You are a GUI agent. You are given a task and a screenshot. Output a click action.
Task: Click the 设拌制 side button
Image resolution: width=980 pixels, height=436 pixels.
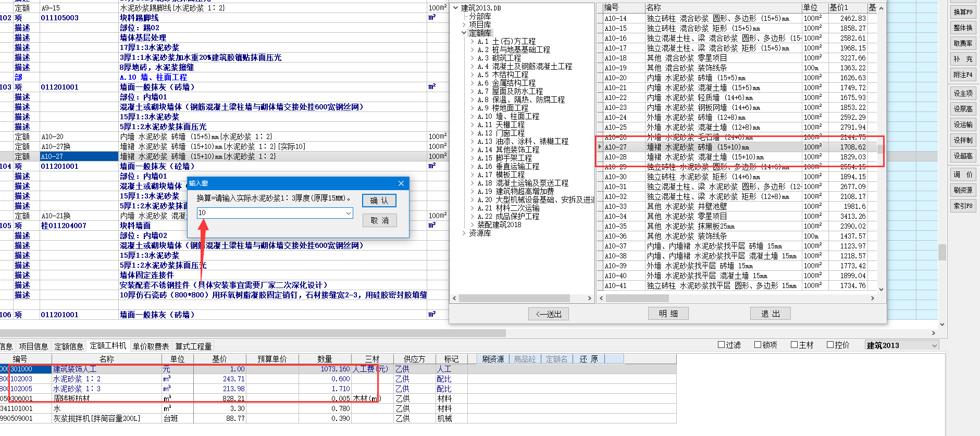pos(963,140)
